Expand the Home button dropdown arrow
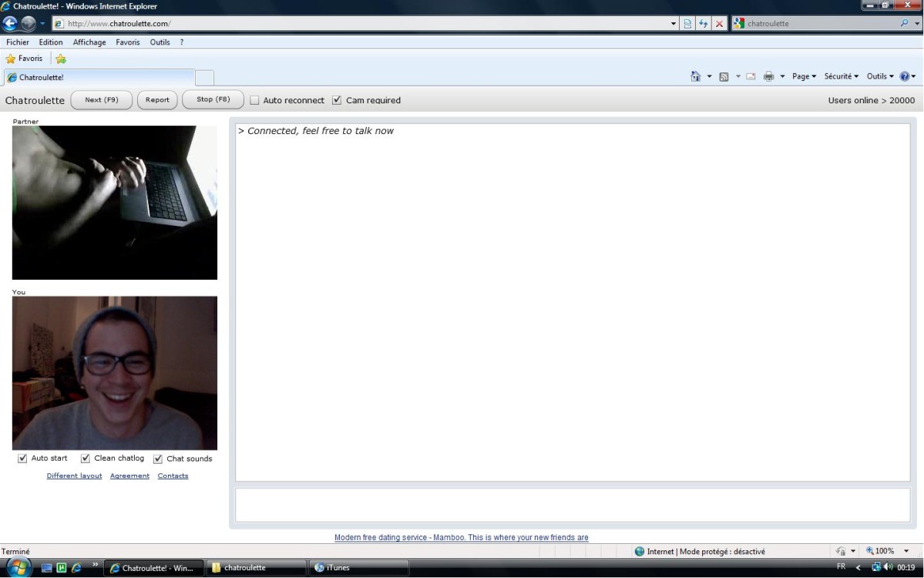Screen dimensions: 924x578 tap(709, 76)
